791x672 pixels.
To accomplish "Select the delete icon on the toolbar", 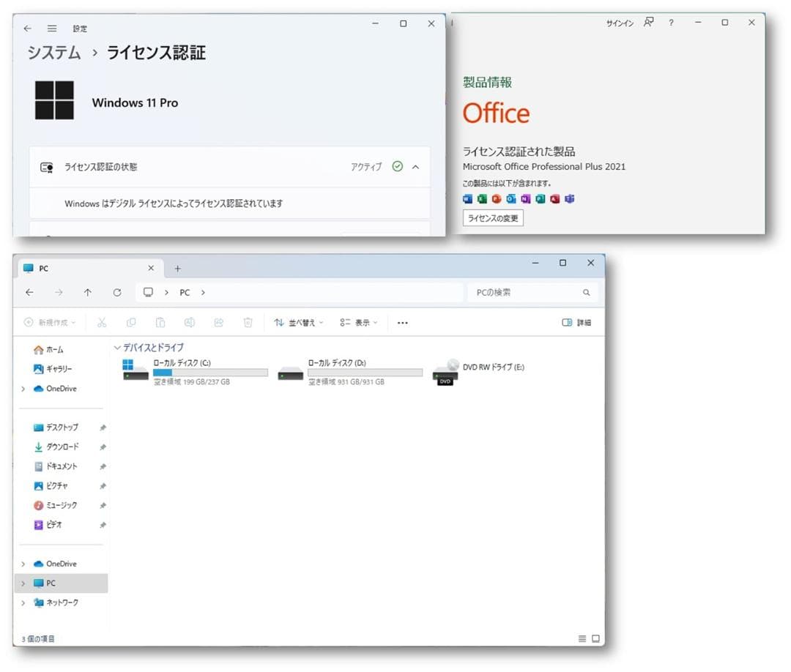I will (248, 322).
